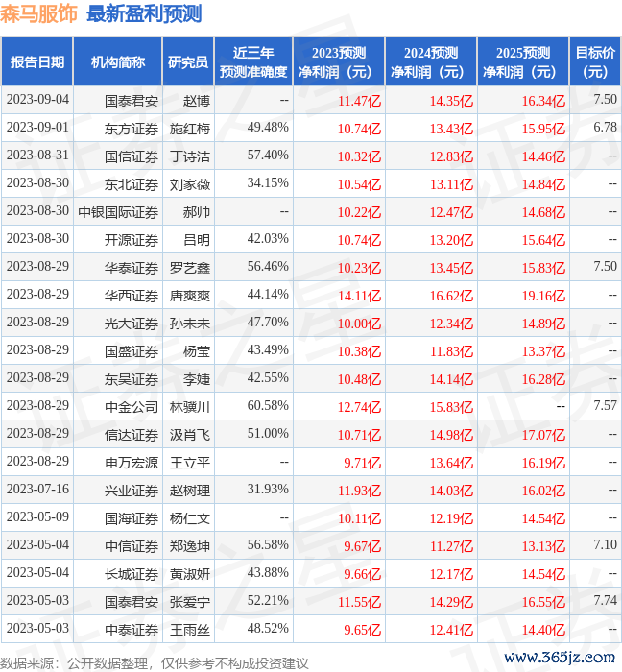
Task: Click researcher name 施红梅
Action: 190,129
